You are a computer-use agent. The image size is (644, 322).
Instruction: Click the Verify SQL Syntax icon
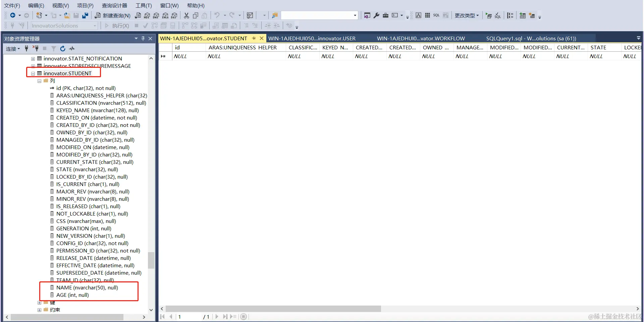[498, 15]
